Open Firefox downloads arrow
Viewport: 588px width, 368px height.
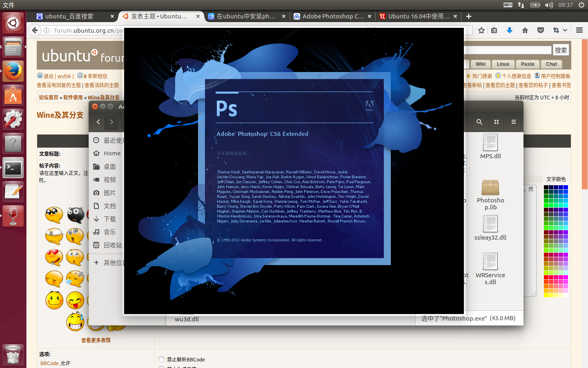pyautogui.click(x=510, y=30)
